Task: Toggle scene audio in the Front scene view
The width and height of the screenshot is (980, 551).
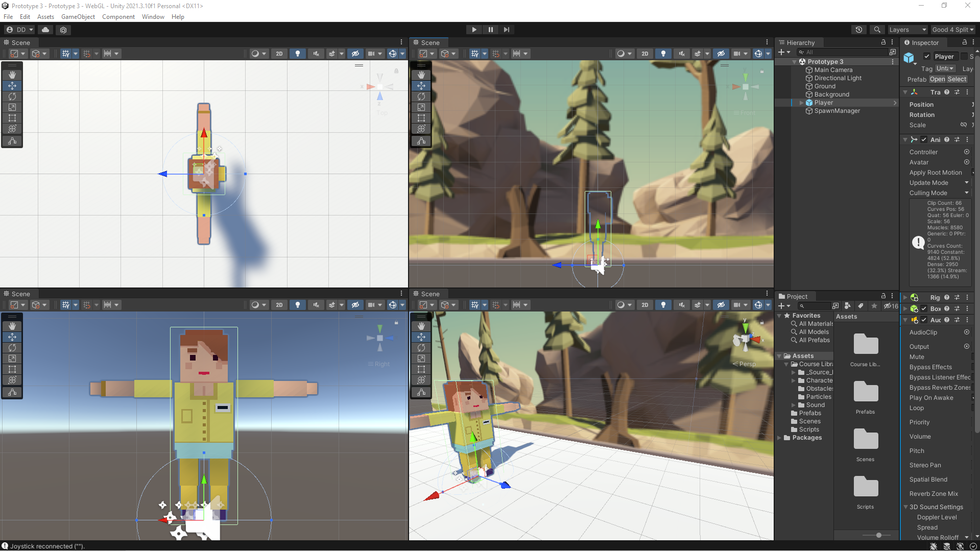Action: click(682, 54)
